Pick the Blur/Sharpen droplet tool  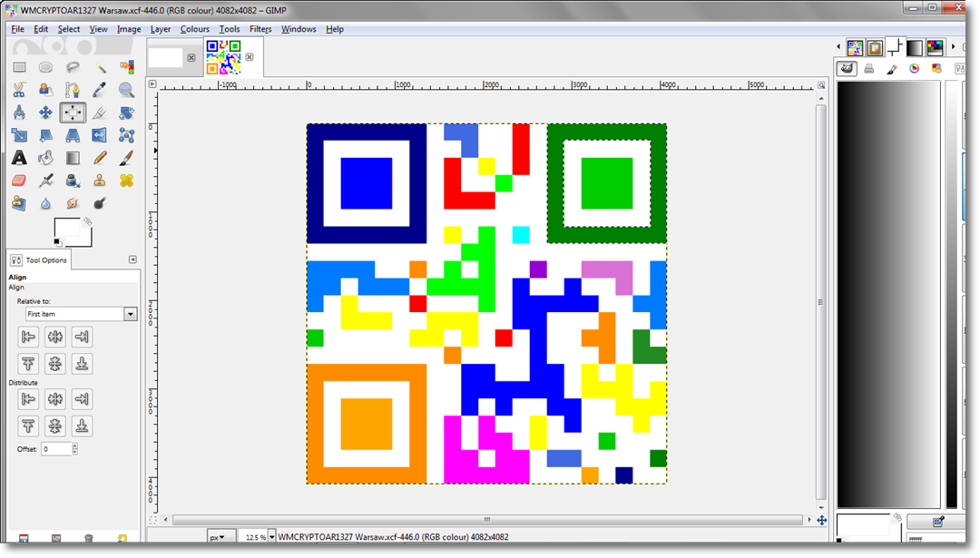[45, 203]
